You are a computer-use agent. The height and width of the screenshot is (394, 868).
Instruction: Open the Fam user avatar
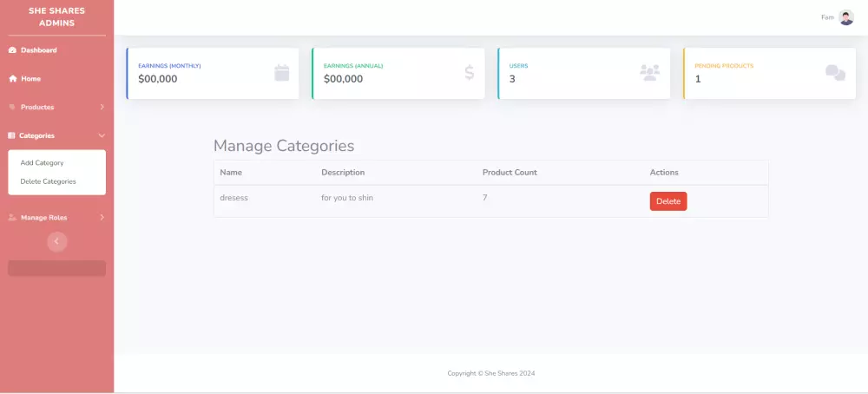pos(845,17)
